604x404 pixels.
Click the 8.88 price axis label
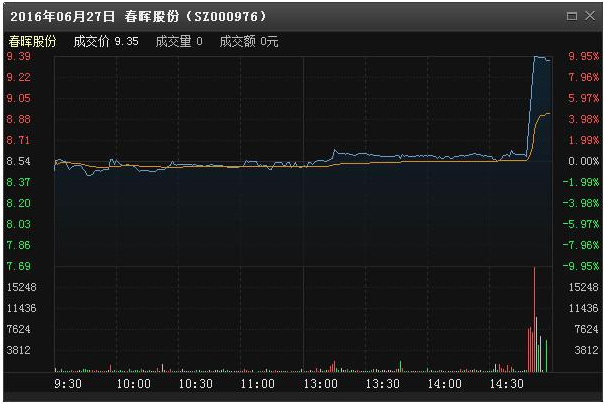click(x=18, y=119)
